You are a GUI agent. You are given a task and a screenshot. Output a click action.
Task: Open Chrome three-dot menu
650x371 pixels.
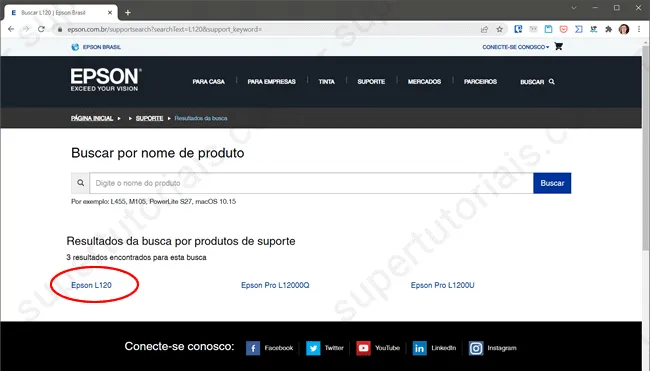(639, 29)
